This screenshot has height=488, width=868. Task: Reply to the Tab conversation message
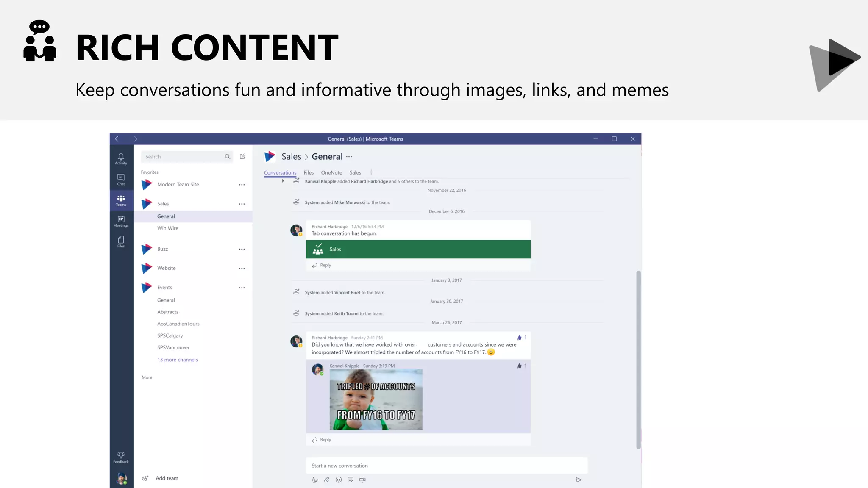coord(322,265)
